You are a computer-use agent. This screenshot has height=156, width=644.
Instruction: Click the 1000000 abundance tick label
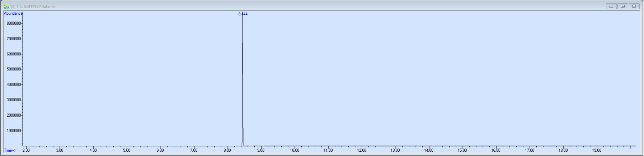point(14,131)
